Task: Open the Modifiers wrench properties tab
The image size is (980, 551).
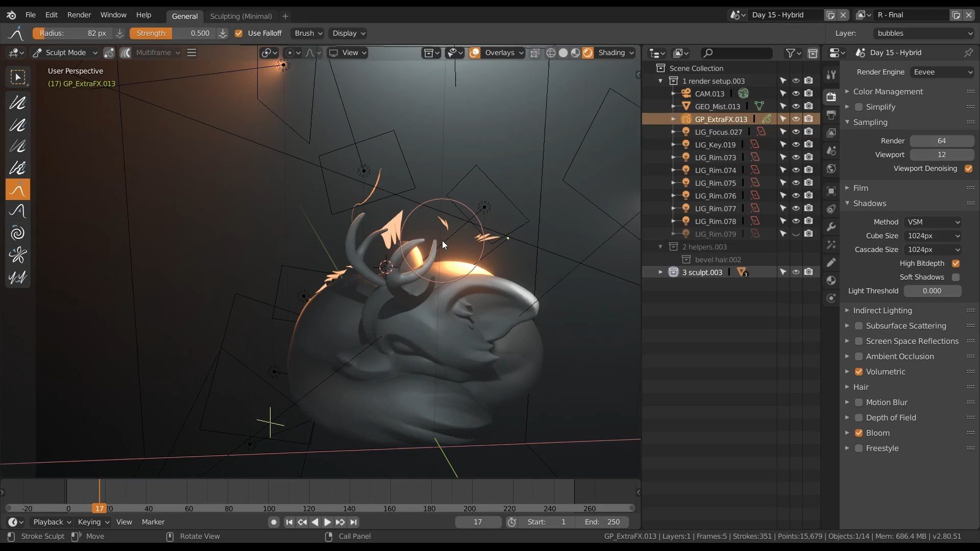Action: pos(831,227)
